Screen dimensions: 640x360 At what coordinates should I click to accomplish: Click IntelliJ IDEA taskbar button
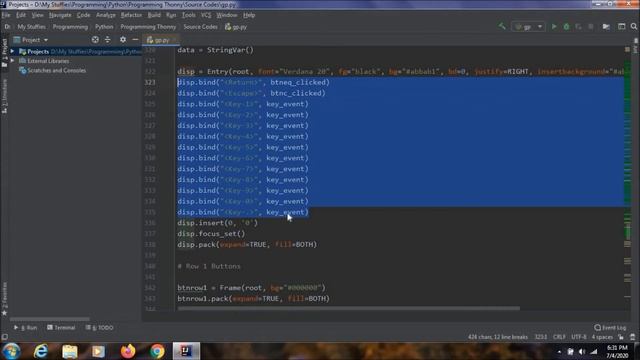click(x=186, y=351)
